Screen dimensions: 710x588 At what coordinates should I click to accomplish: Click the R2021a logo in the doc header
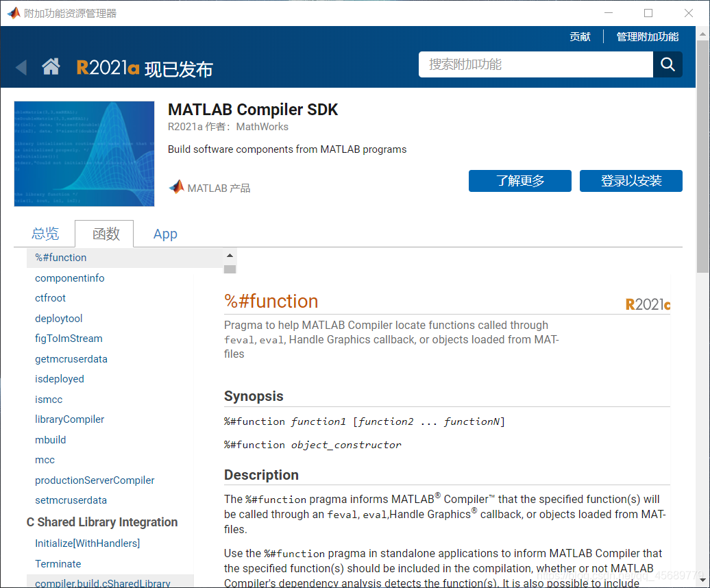coord(648,304)
